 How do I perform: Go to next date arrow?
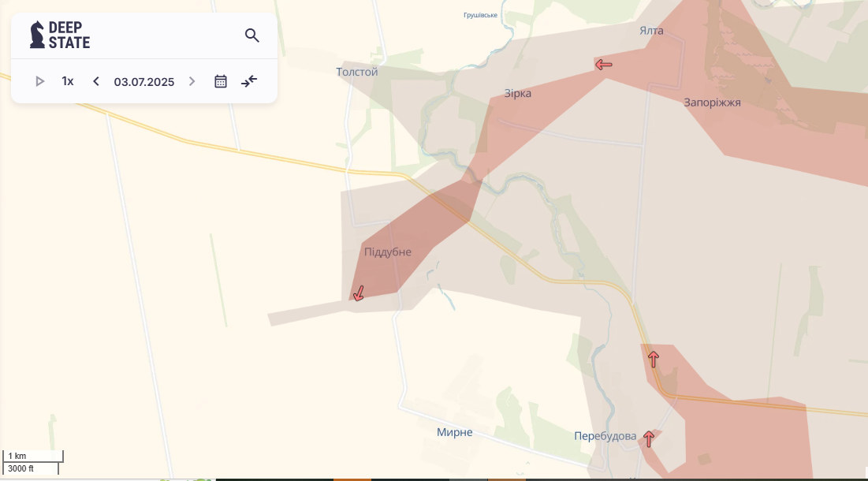(192, 81)
